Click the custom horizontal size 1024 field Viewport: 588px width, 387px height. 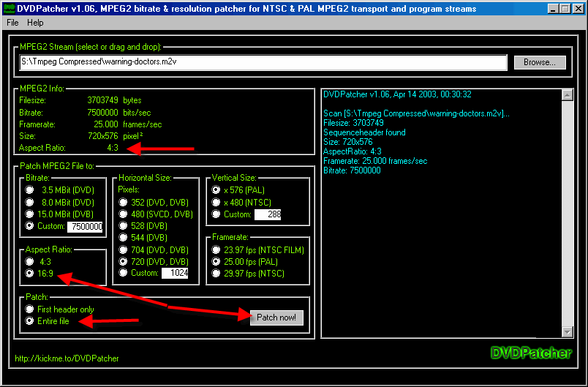[175, 273]
